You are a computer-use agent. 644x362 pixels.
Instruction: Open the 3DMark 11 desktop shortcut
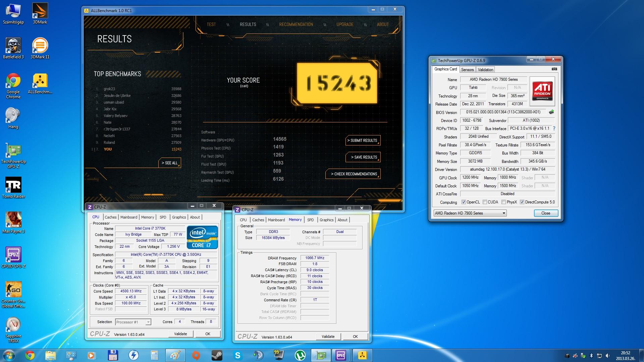40,49
